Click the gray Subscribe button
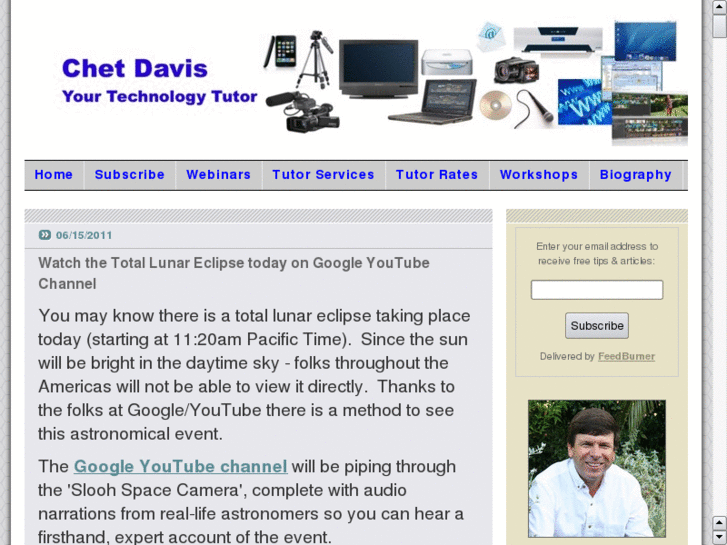 tap(597, 326)
